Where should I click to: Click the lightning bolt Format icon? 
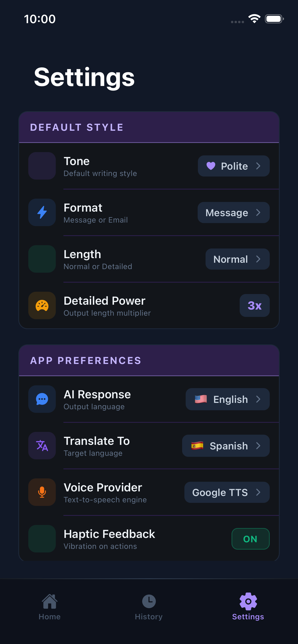click(42, 213)
